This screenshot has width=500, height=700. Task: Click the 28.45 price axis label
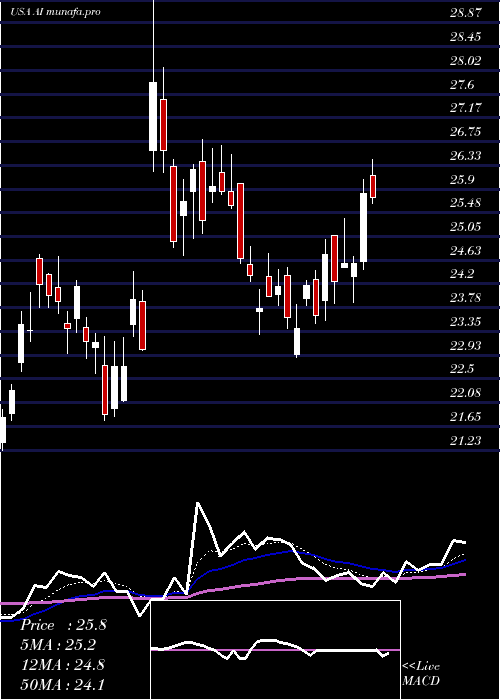tap(466, 36)
